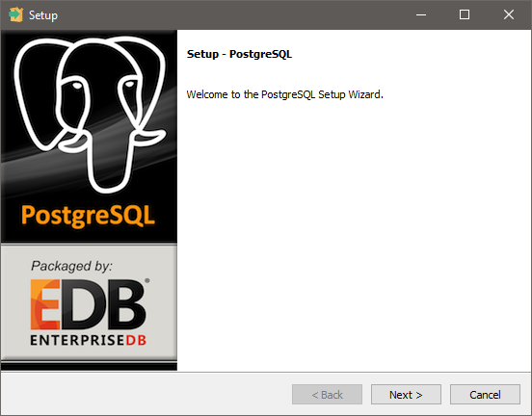The image size is (532, 416).
Task: Click the "Setup - PostgreSQL" heading
Action: click(239, 54)
